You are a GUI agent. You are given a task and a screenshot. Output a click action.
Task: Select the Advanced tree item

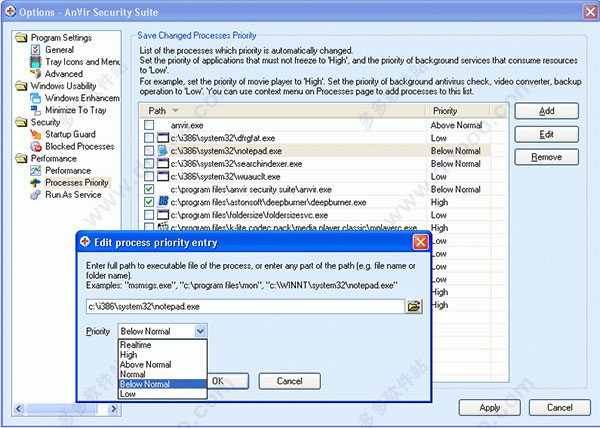coord(64,74)
